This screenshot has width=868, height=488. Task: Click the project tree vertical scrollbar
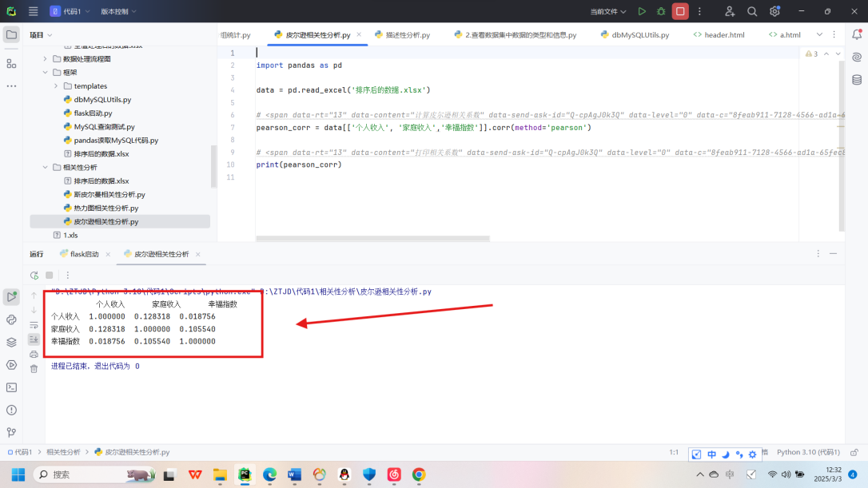pos(213,167)
